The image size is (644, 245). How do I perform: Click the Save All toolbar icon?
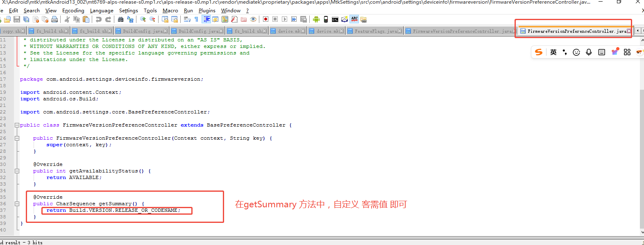coord(26,19)
